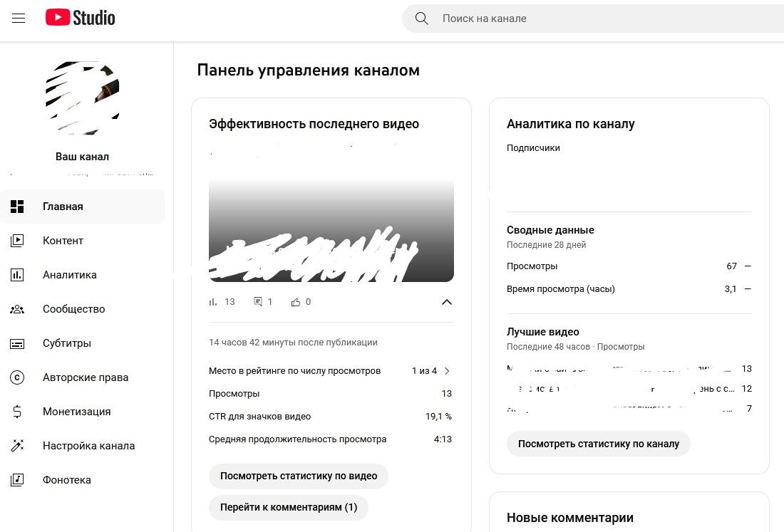Click the Главная dashboard icon
Image resolution: width=784 pixels, height=532 pixels.
(17, 207)
